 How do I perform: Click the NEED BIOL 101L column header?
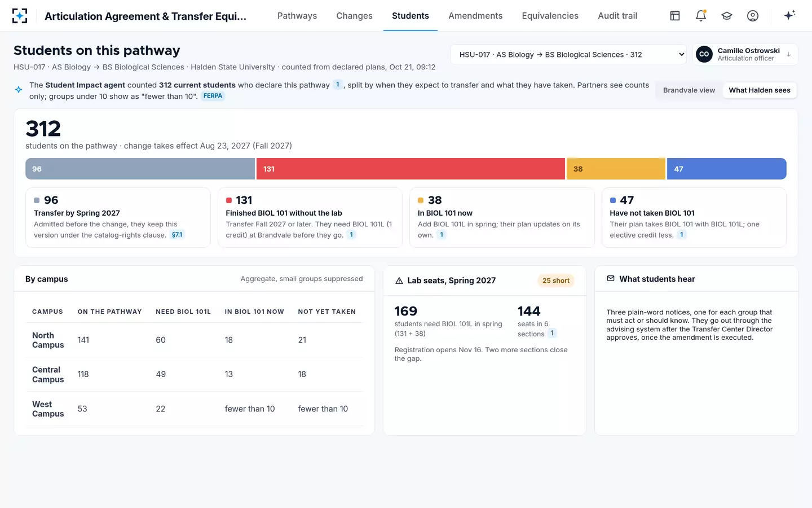tap(183, 312)
